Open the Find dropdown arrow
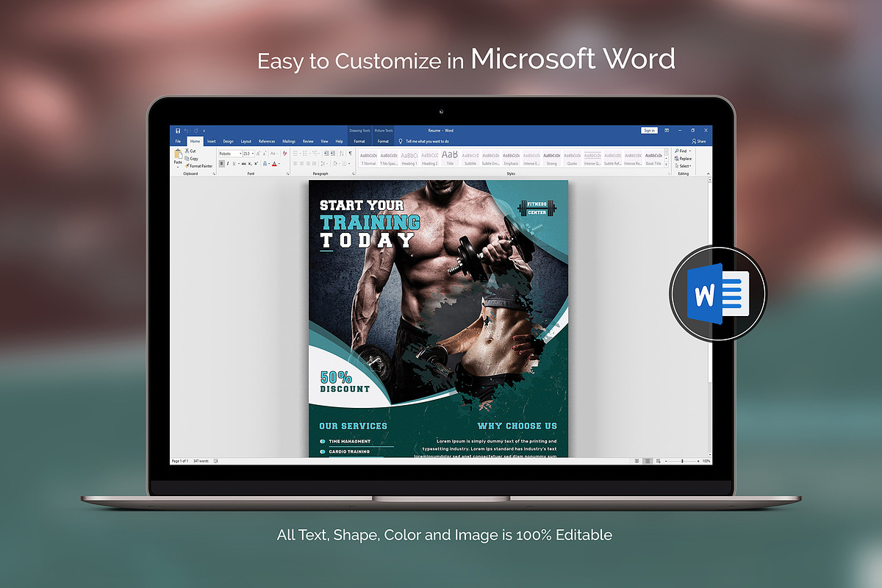 coord(690,151)
